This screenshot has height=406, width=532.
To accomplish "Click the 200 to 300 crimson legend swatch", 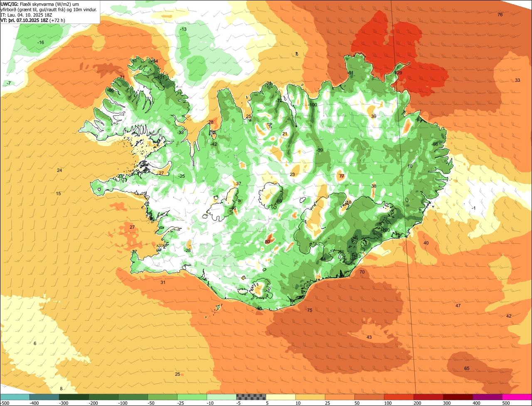I will click(428, 397).
